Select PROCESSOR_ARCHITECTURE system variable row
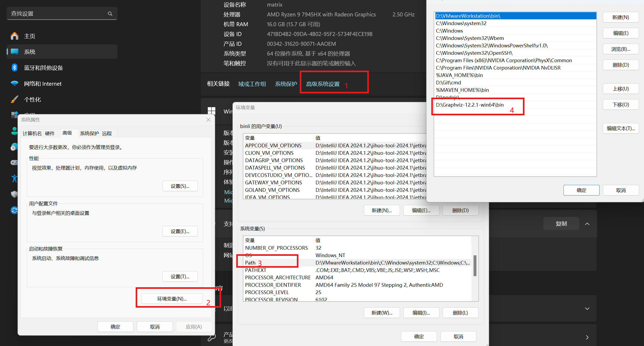Screen dimensions: 644x346 click(357, 277)
